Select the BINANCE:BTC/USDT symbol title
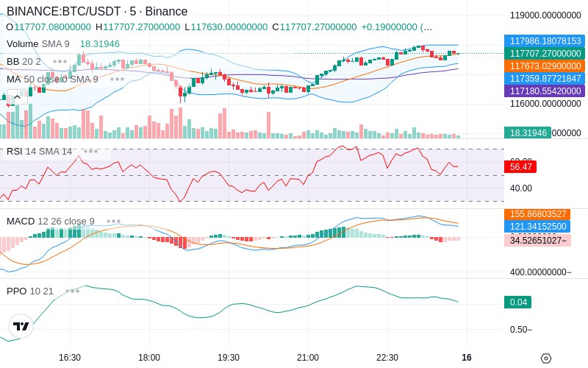The height and width of the screenshot is (368, 588). [97, 11]
